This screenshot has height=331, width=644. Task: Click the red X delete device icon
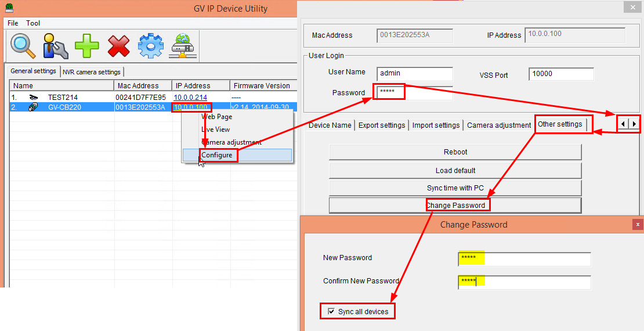tap(119, 45)
